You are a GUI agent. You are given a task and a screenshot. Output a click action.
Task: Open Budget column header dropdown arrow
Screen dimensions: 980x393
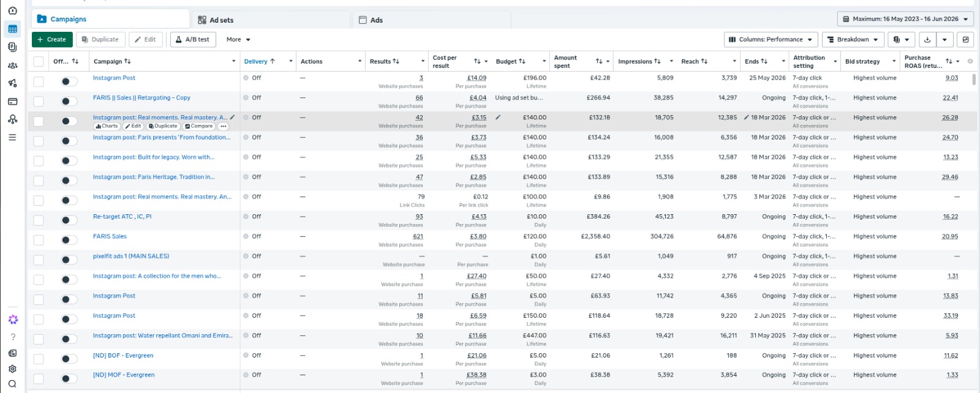pos(544,61)
